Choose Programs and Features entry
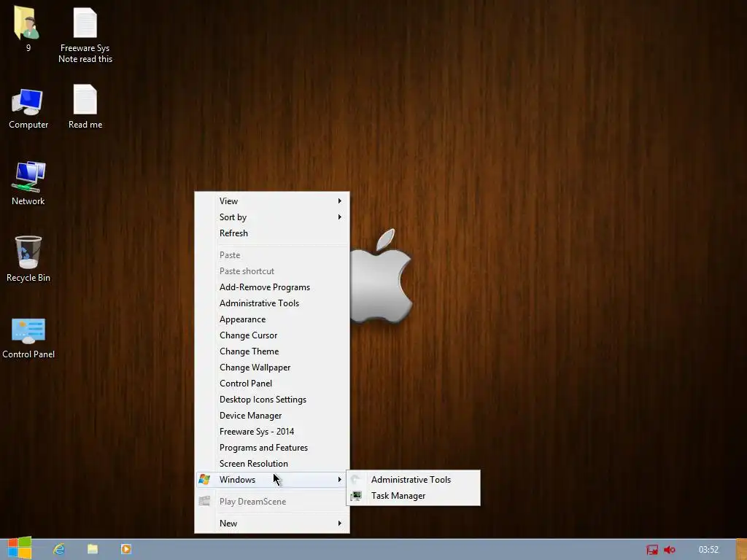The image size is (747, 560). click(272, 448)
